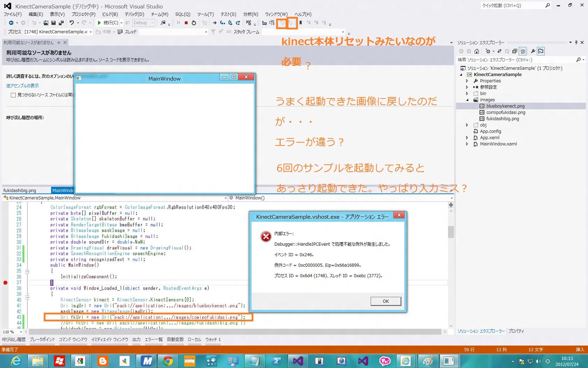Collapse the images folder node
The height and width of the screenshot is (368, 588).
(467, 100)
